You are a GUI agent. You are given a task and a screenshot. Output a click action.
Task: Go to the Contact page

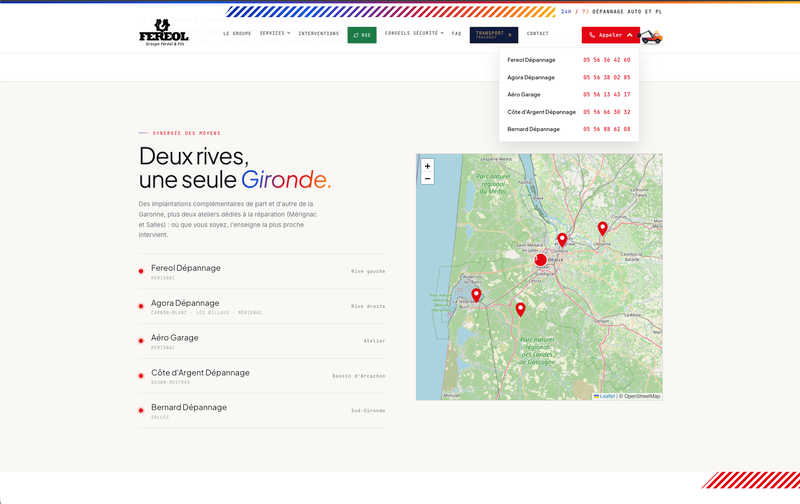click(x=538, y=34)
